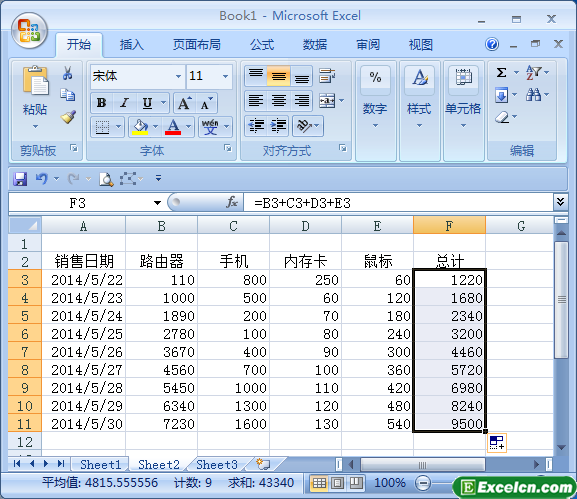Click in the formula bar text
Viewport: 577px width, 499px height.
[x=302, y=203]
